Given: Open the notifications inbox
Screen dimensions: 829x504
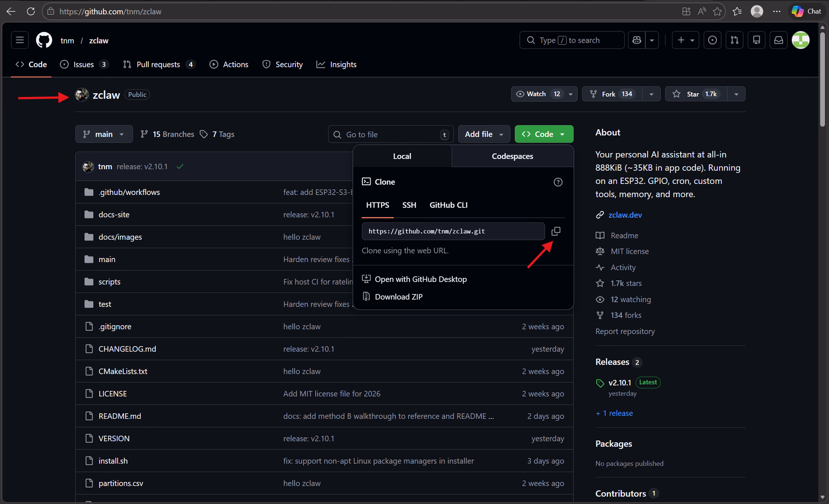Looking at the screenshot, I should (778, 40).
